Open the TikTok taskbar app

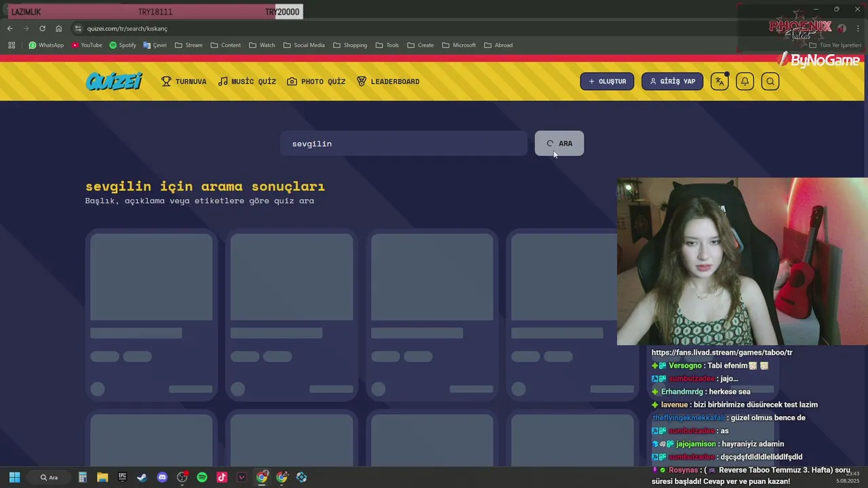222,477
